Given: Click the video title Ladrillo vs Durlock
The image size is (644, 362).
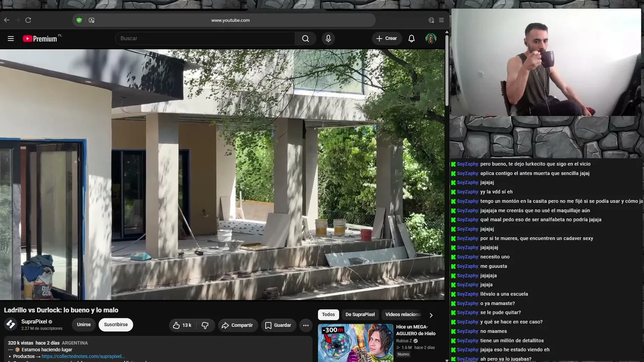Looking at the screenshot, I should click(61, 310).
